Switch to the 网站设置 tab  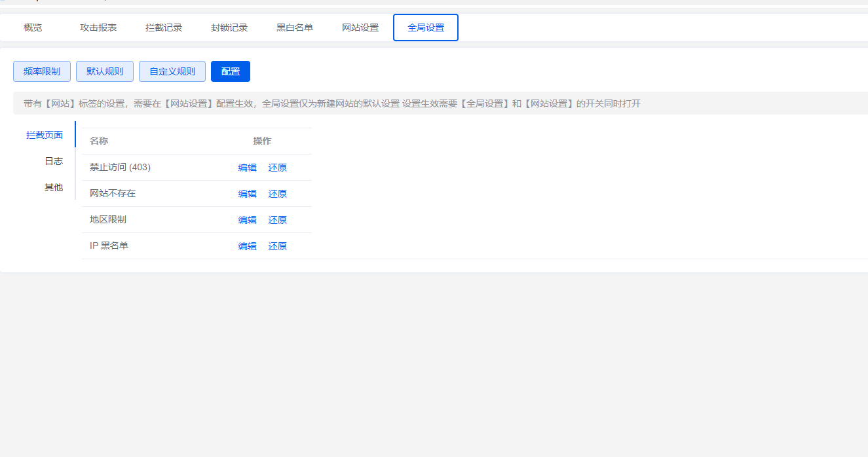point(360,27)
